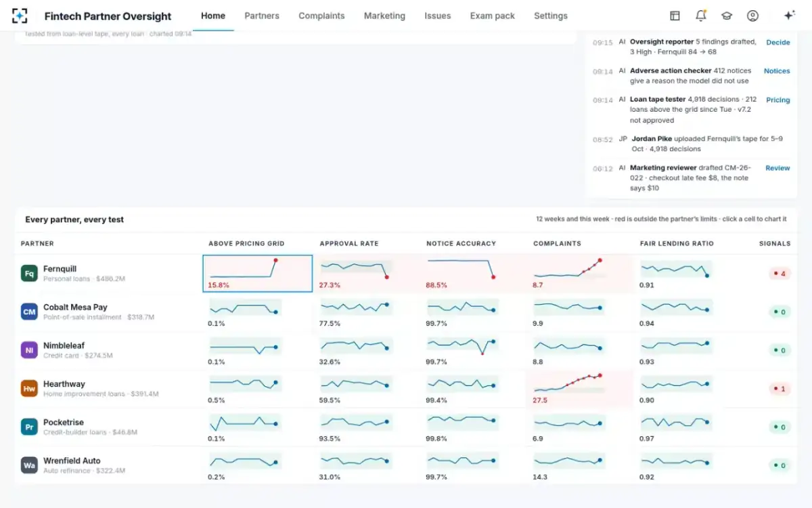This screenshot has height=508, width=812.
Task: Click the Hearthway Hw avatar
Action: point(29,389)
